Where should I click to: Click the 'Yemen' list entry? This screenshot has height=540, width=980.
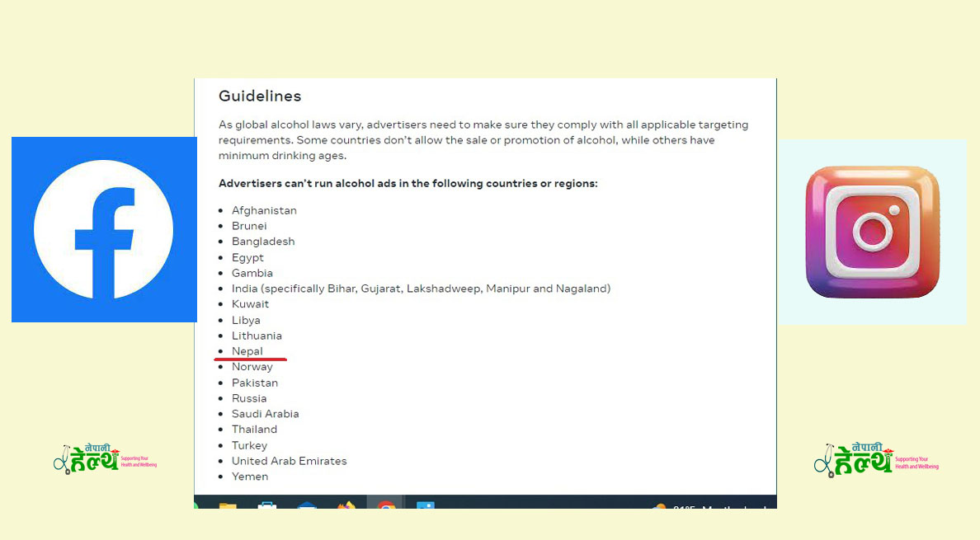click(x=250, y=477)
